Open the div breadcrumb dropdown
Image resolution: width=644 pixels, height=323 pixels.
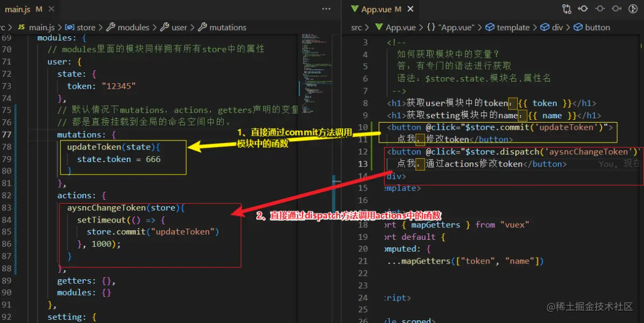pyautogui.click(x=557, y=28)
